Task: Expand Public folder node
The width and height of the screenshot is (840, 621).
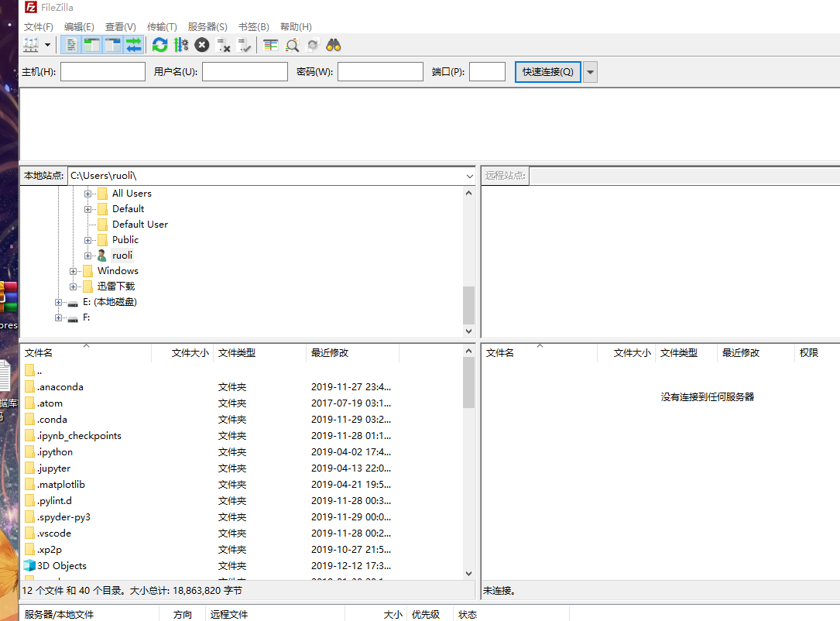Action: point(87,241)
